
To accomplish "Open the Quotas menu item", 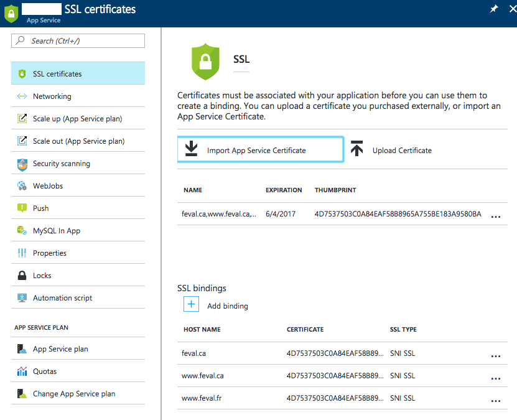I will click(78, 371).
